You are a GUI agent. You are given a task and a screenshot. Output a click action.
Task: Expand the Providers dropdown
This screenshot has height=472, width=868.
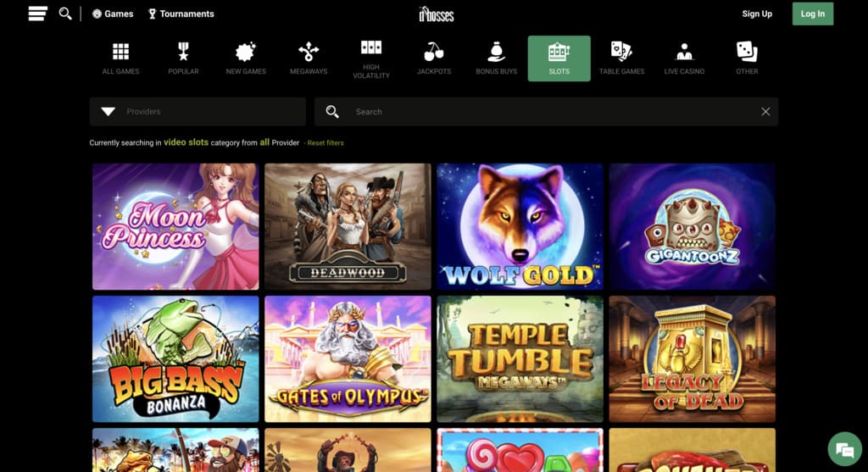[198, 112]
